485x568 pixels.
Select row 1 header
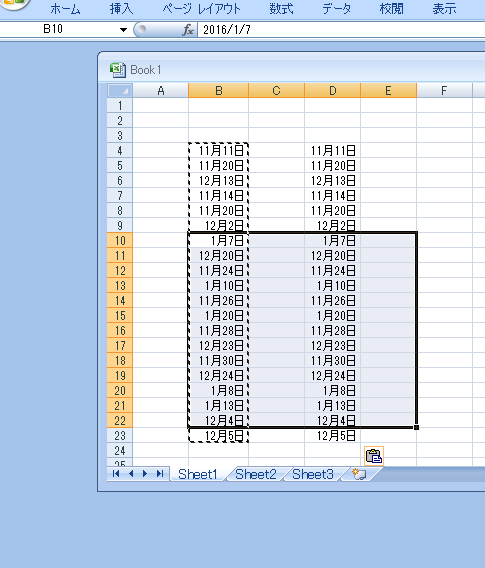120,105
